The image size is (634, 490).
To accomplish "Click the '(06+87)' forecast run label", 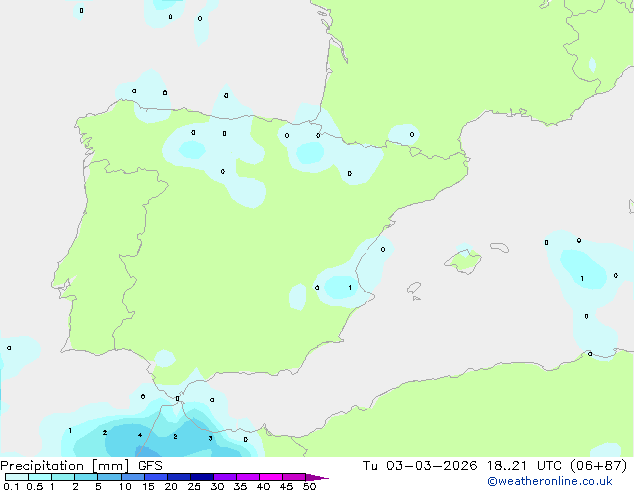I will tap(598, 466).
